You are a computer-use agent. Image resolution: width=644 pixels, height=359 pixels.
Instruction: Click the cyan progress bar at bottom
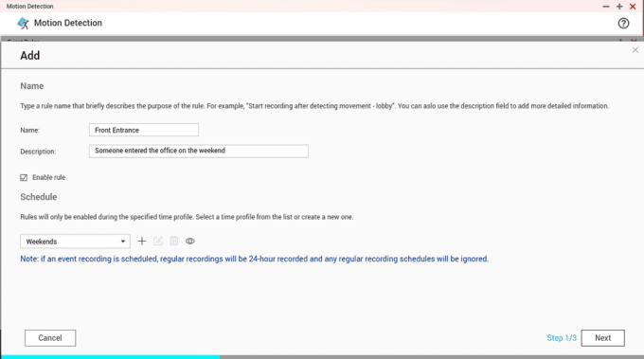coord(110,357)
